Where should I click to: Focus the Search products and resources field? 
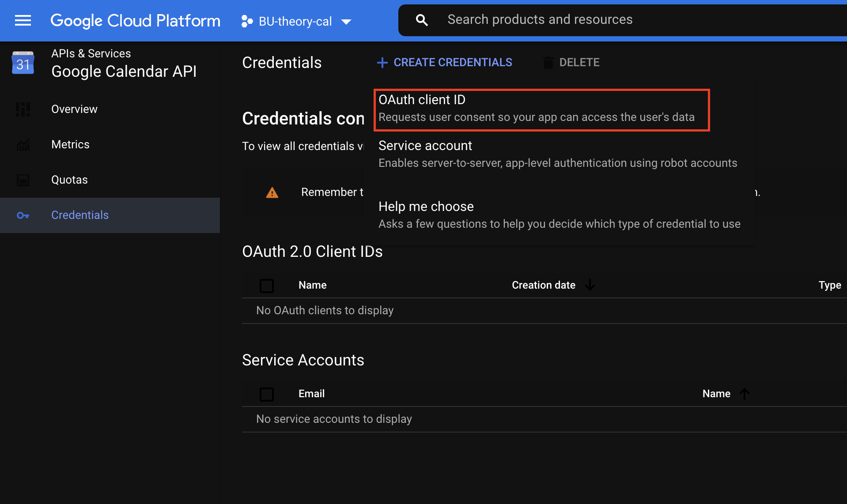click(x=623, y=20)
